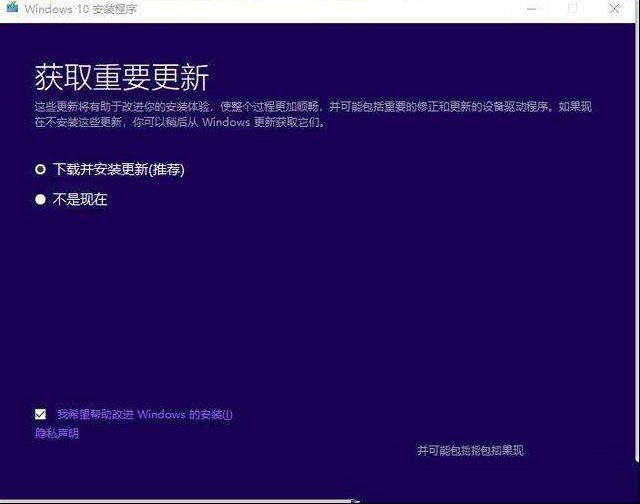Open the 隐私声明 link
This screenshot has height=504, width=640.
(57, 433)
